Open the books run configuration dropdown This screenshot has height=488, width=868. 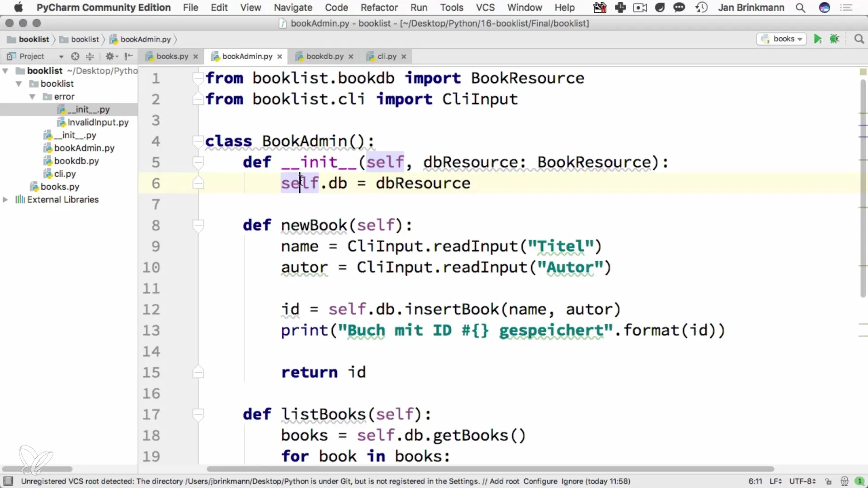click(x=782, y=39)
